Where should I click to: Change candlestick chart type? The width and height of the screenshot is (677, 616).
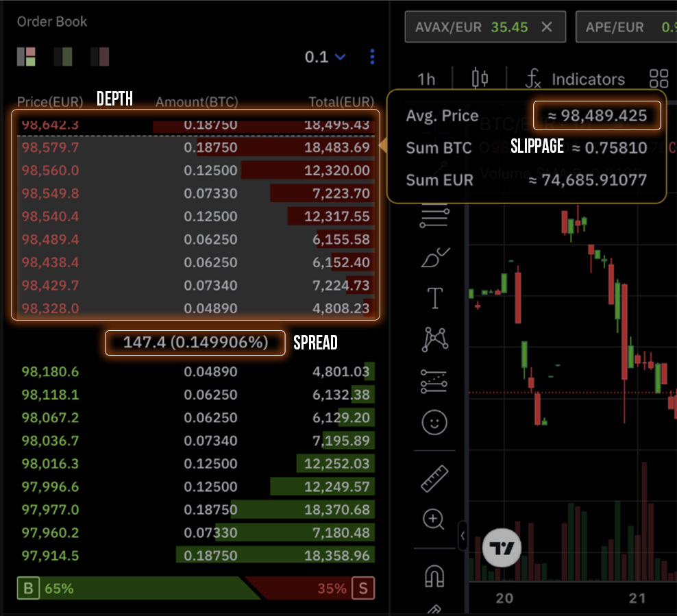480,79
